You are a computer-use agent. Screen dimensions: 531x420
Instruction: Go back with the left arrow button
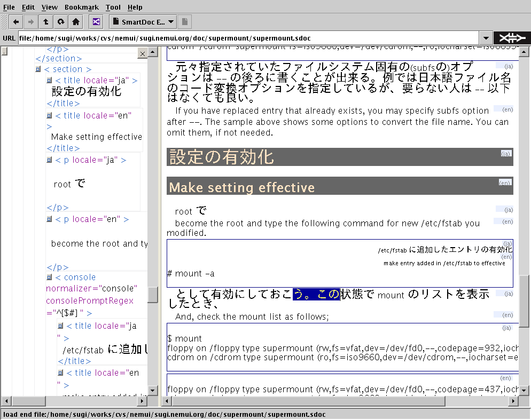(16, 22)
